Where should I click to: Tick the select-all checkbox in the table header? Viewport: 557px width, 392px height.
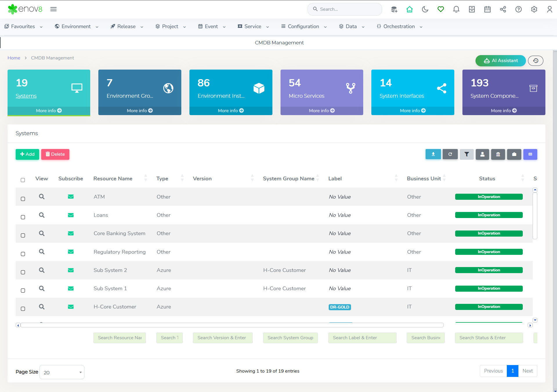click(x=23, y=180)
